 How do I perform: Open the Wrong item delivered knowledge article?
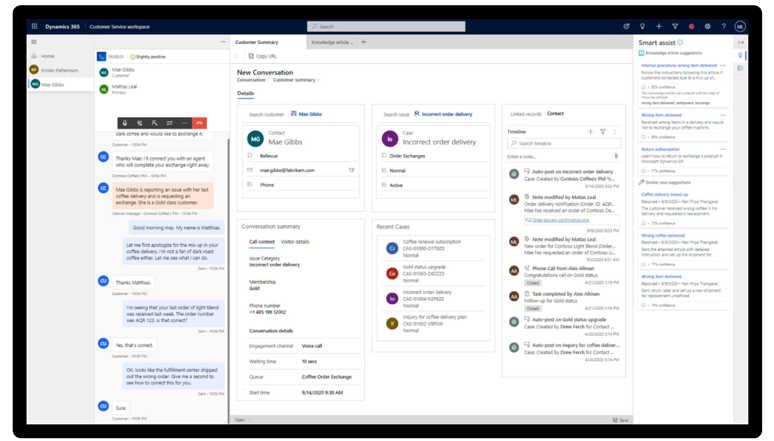point(661,115)
